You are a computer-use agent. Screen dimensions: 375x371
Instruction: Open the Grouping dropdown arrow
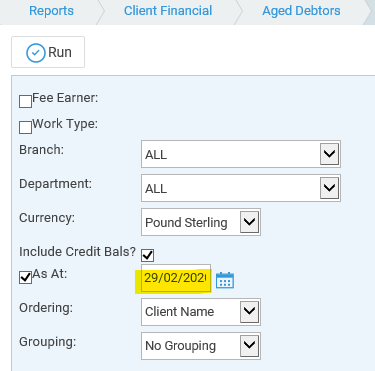pyautogui.click(x=249, y=346)
